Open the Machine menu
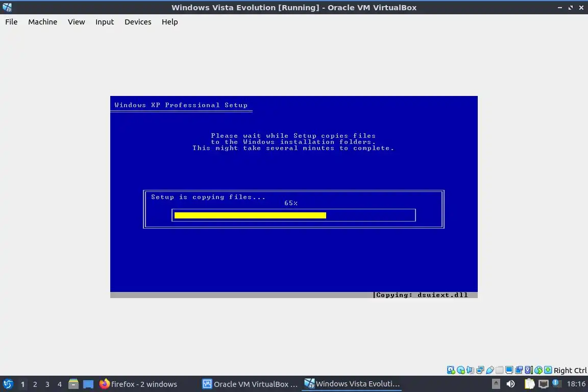This screenshot has height=392, width=588. 42,22
